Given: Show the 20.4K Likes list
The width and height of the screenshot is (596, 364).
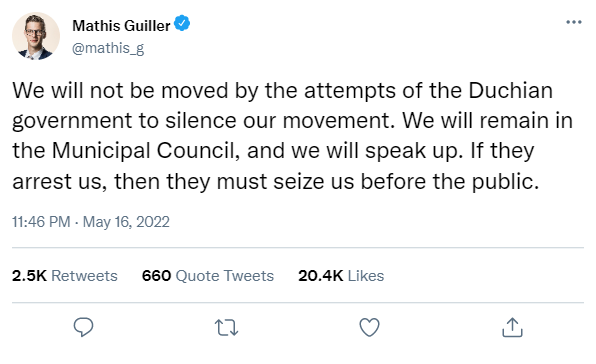Looking at the screenshot, I should pyautogui.click(x=341, y=275).
